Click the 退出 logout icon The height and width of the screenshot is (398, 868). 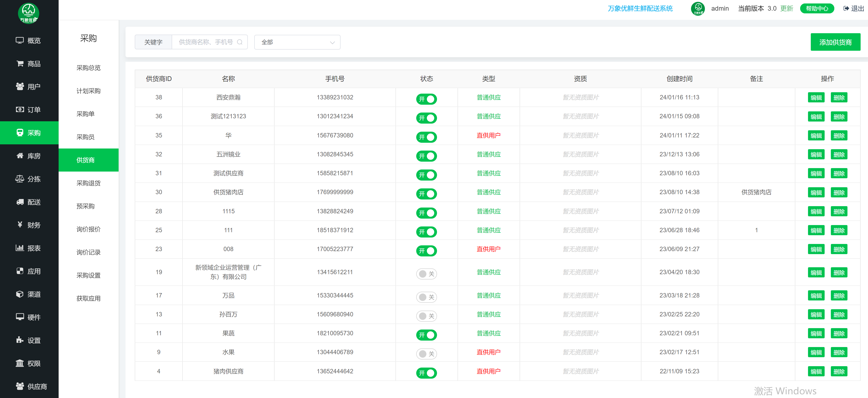click(846, 9)
